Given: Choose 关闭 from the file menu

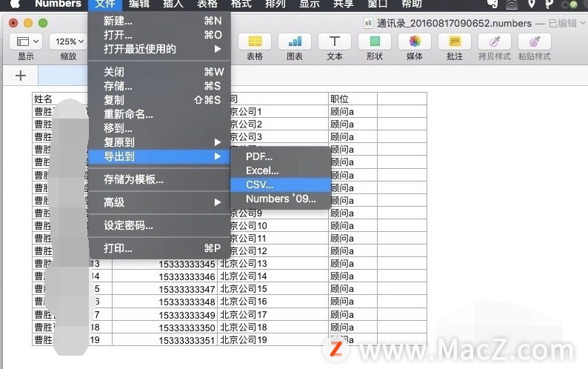Looking at the screenshot, I should point(159,72).
